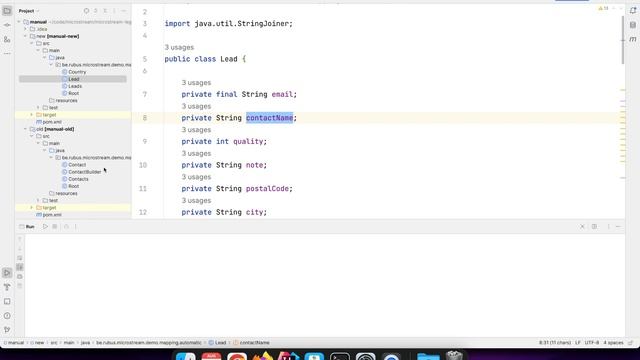Hide the Run tool window
The image size is (640, 360).
click(x=618, y=227)
